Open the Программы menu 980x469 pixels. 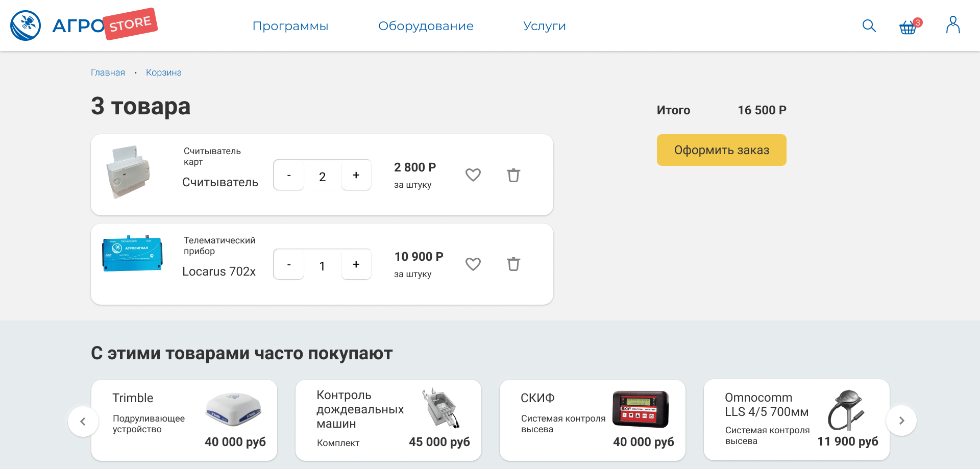coord(290,26)
